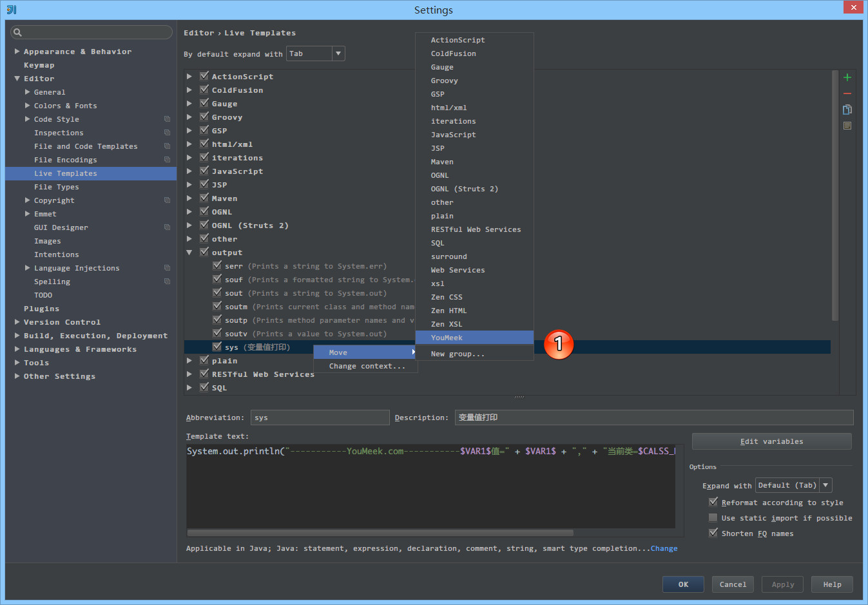Click the search magnifier icon in settings
The width and height of the screenshot is (868, 605).
coord(17,32)
